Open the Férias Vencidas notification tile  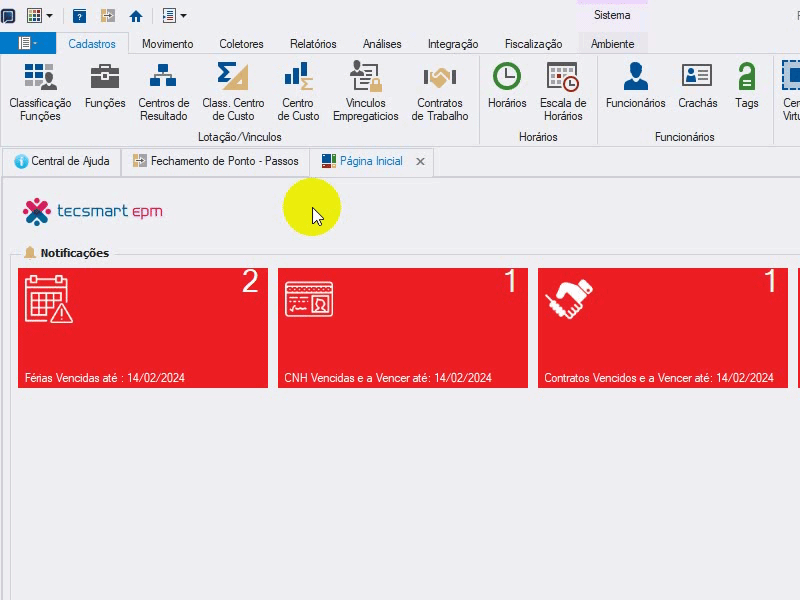(143, 328)
